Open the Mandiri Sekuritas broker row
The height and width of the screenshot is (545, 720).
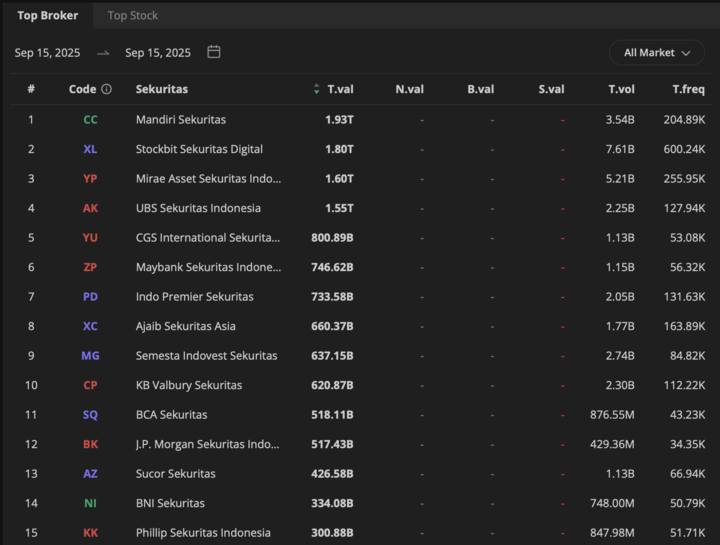[181, 120]
